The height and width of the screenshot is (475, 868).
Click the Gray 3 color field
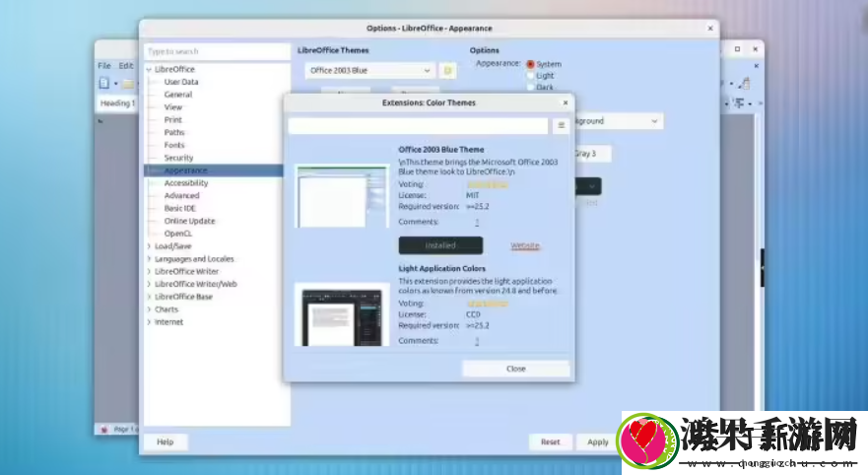pyautogui.click(x=592, y=154)
